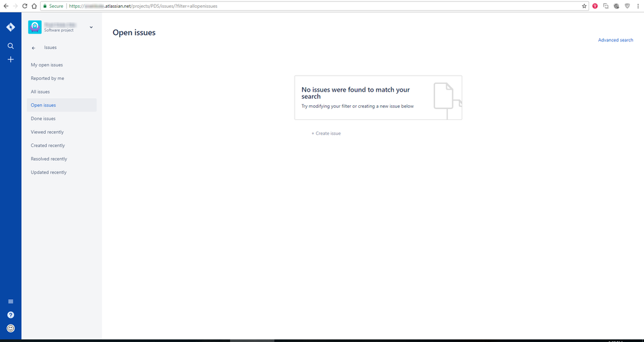Open the Advanced search link
644x342 pixels.
coord(615,40)
